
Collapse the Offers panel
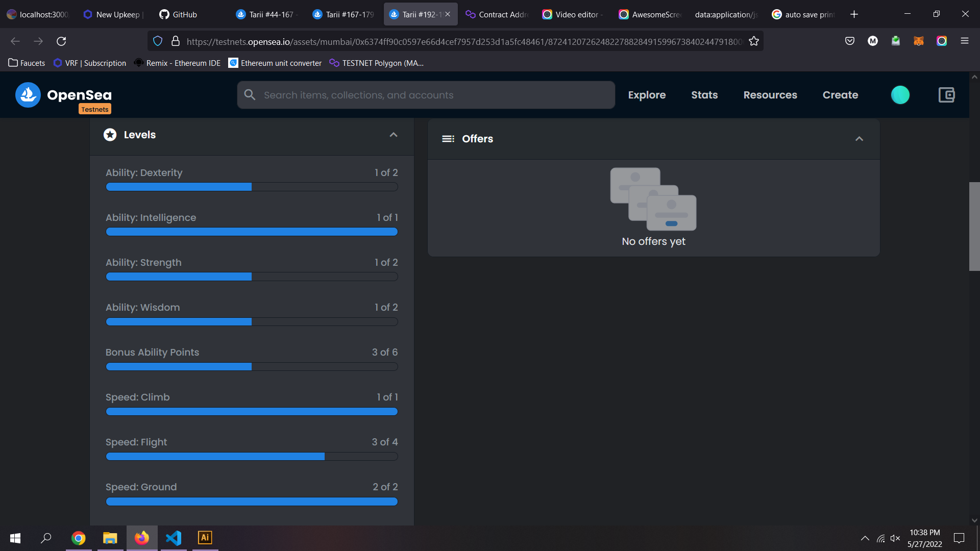[x=859, y=139]
